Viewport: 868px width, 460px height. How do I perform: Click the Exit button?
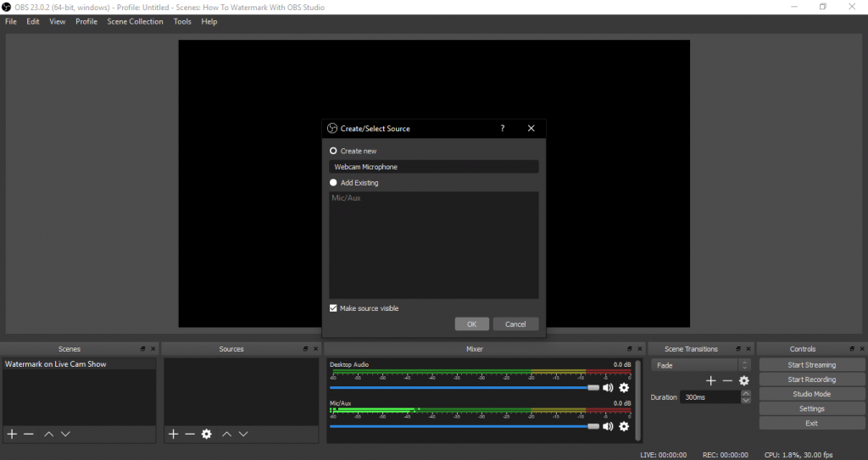pyautogui.click(x=811, y=424)
